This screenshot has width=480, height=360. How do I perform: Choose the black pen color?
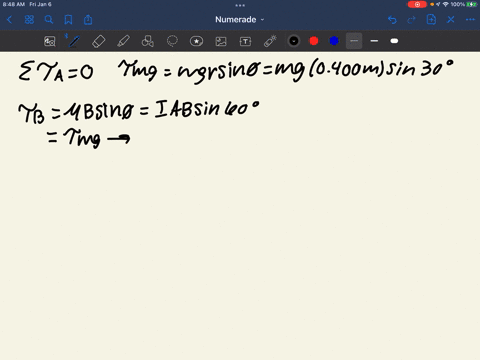pos(294,41)
